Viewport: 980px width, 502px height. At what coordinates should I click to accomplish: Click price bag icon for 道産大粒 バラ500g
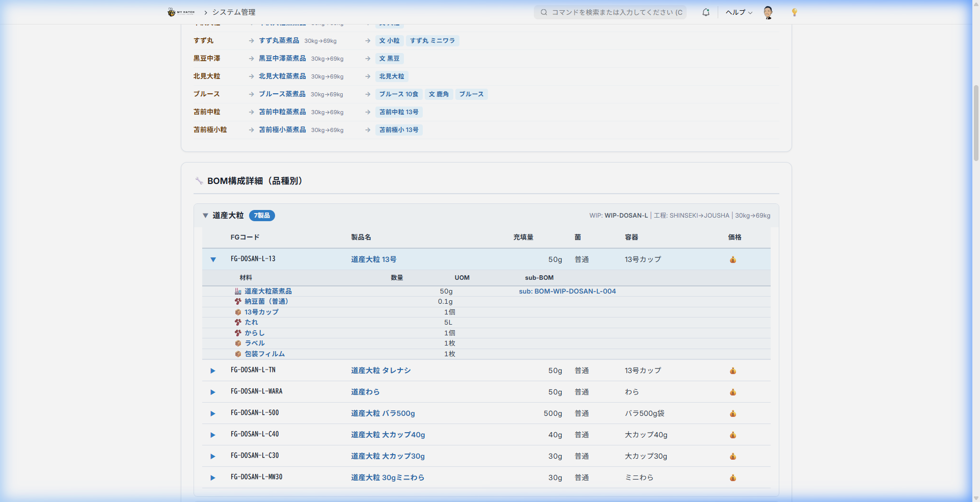732,413
